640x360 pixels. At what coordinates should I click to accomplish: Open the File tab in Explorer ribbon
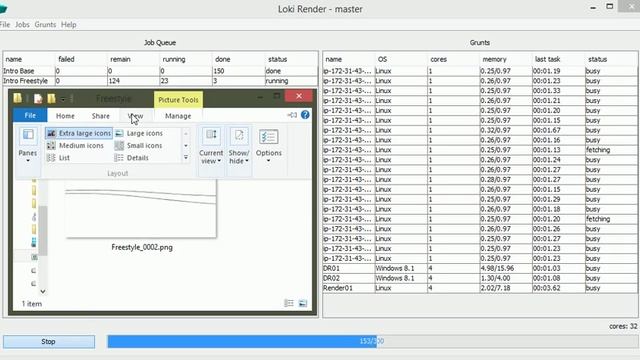pyautogui.click(x=30, y=116)
